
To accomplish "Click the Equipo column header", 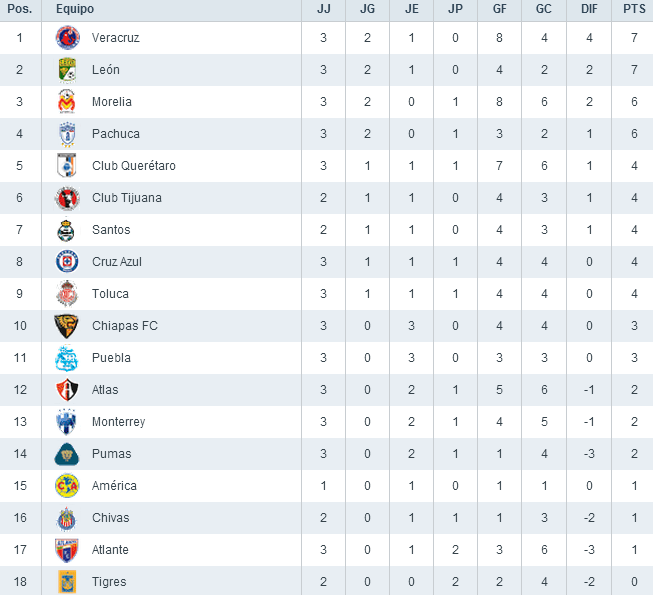I will click(76, 9).
